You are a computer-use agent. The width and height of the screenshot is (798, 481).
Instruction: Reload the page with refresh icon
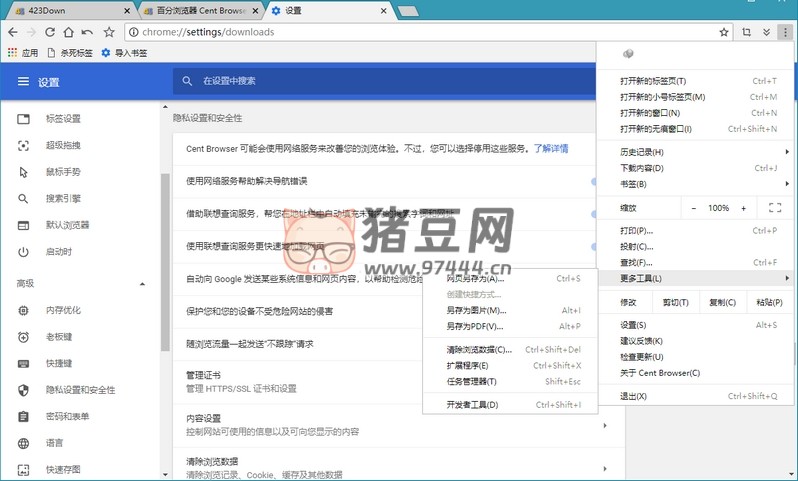point(49,32)
